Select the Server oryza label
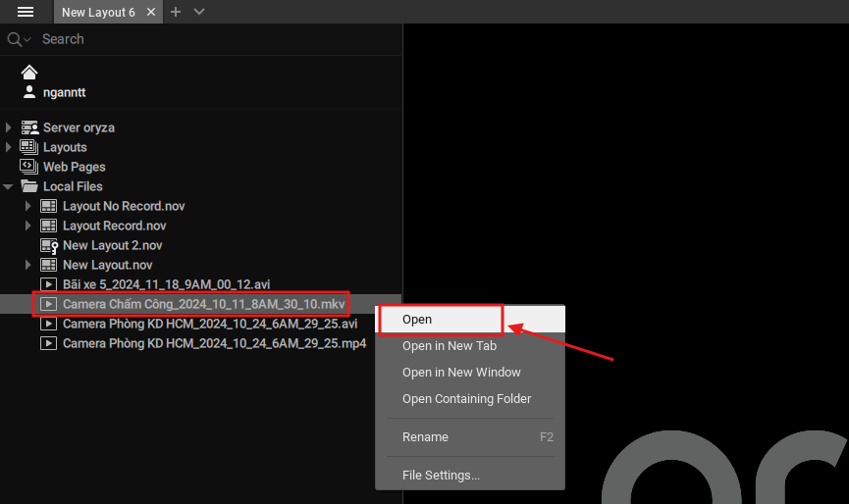849x504 pixels. click(80, 127)
